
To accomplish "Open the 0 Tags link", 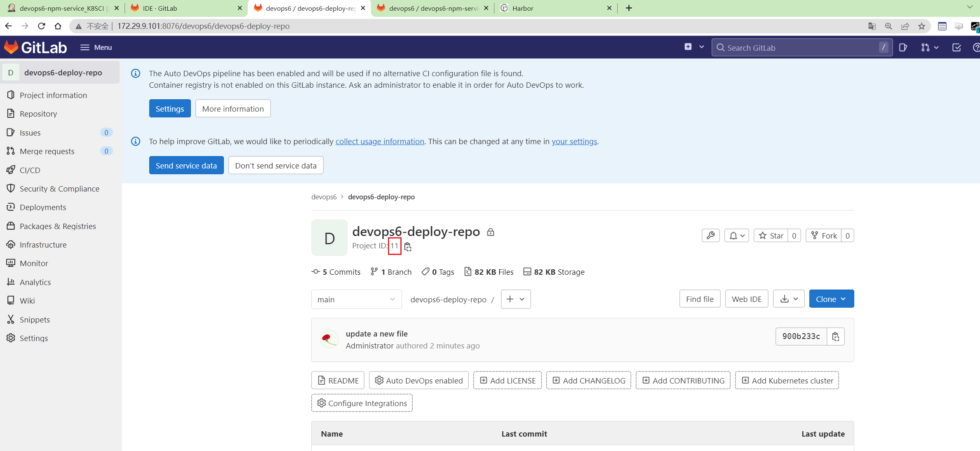I will coord(438,272).
